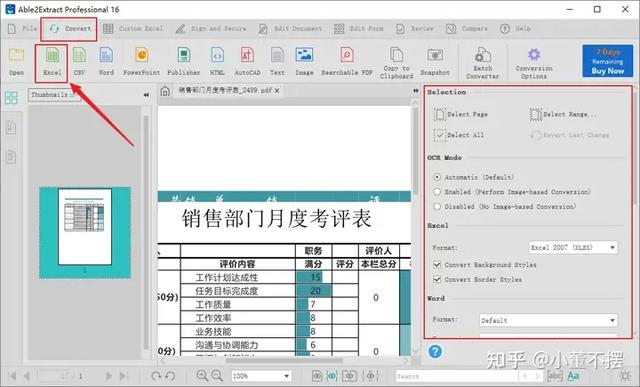The height and width of the screenshot is (387, 640).
Task: Click the zoom out magnifier
Action: click(217, 376)
